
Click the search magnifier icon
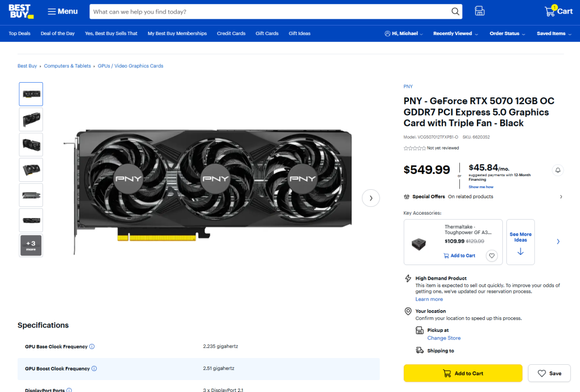pyautogui.click(x=455, y=11)
